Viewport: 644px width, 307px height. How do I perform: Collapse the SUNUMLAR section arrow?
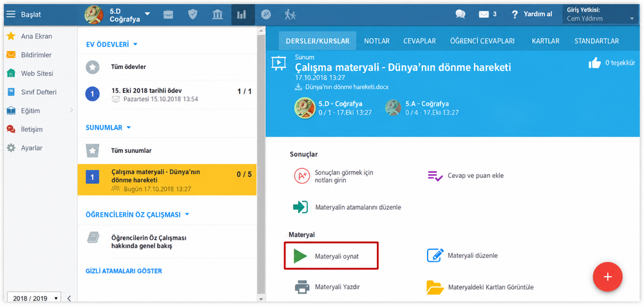[x=129, y=128]
